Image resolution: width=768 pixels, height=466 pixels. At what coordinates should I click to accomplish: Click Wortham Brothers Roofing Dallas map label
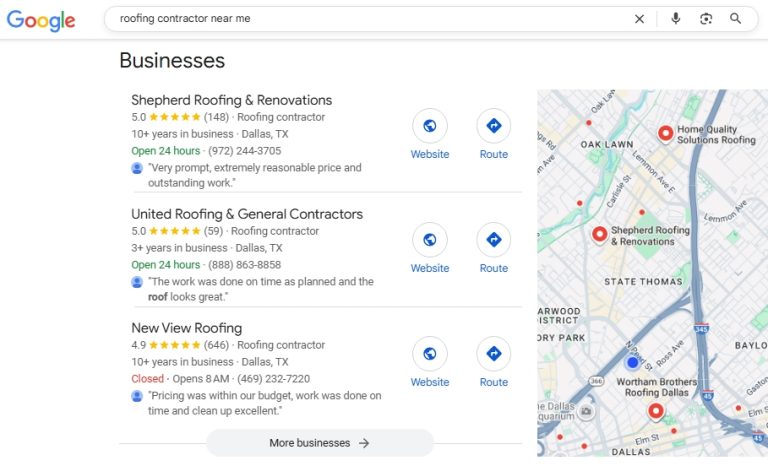coord(656,387)
